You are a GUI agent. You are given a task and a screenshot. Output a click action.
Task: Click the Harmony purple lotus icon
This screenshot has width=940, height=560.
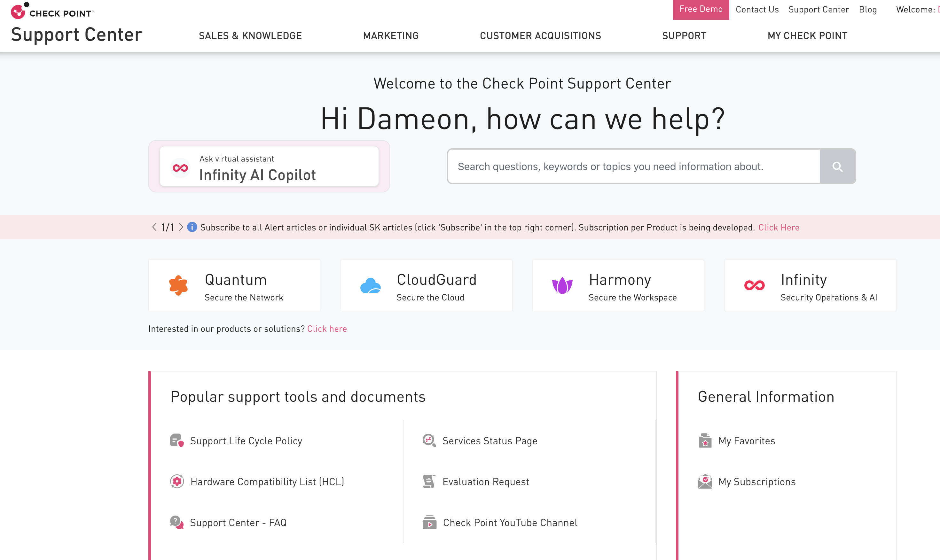coord(562,286)
